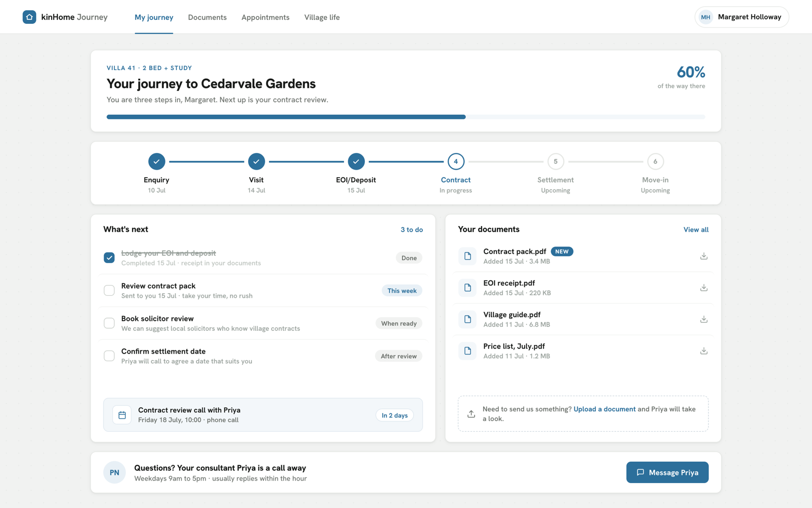The width and height of the screenshot is (812, 508).
Task: Select the completed Enquiry step circle
Action: click(156, 162)
